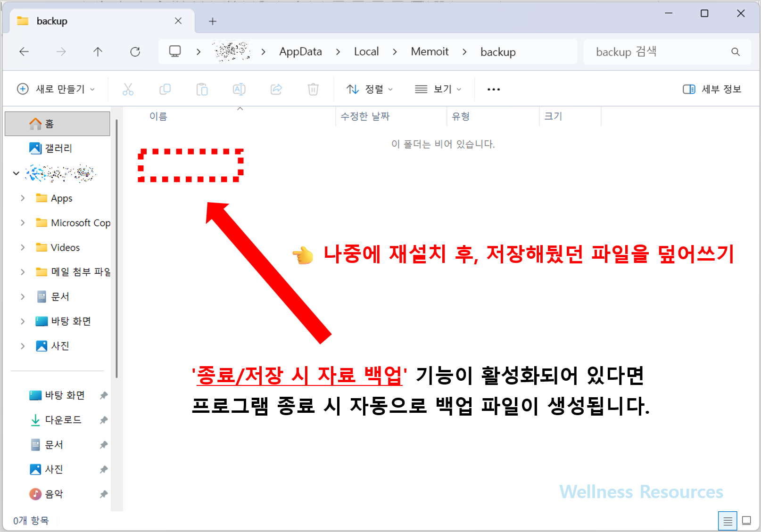Click the Paste clipboard icon
This screenshot has height=532, width=761.
point(202,89)
